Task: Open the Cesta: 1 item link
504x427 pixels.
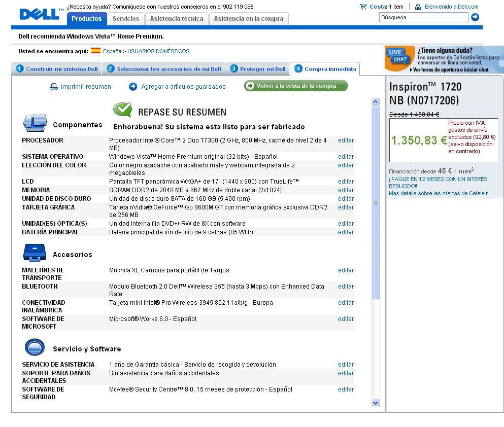Action: (386, 7)
